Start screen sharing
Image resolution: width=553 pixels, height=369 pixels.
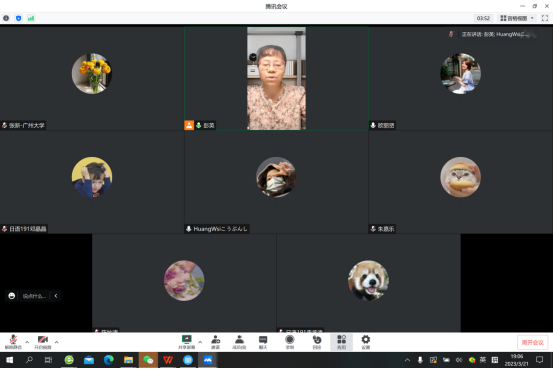pyautogui.click(x=187, y=341)
